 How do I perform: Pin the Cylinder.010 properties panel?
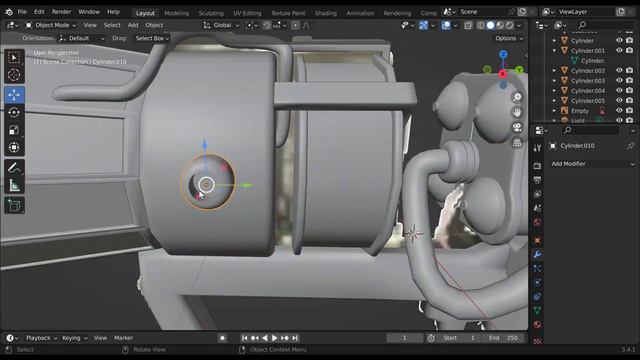tap(631, 146)
